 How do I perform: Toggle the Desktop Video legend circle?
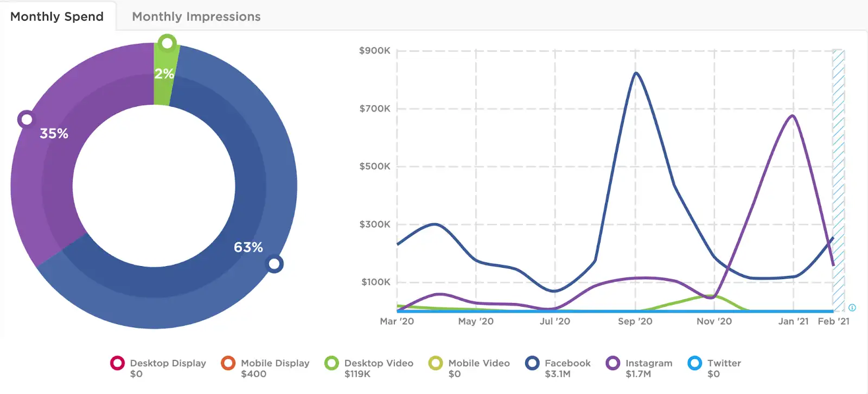[x=331, y=363]
